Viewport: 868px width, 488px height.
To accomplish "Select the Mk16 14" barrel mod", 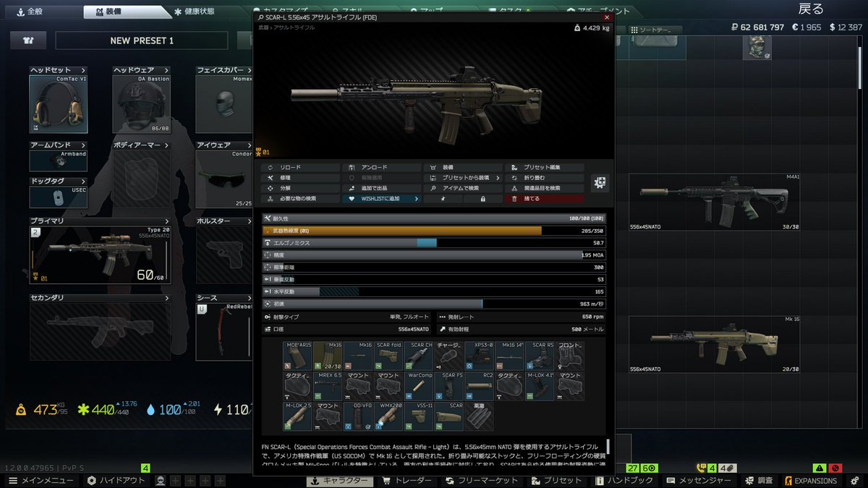I will coord(510,356).
